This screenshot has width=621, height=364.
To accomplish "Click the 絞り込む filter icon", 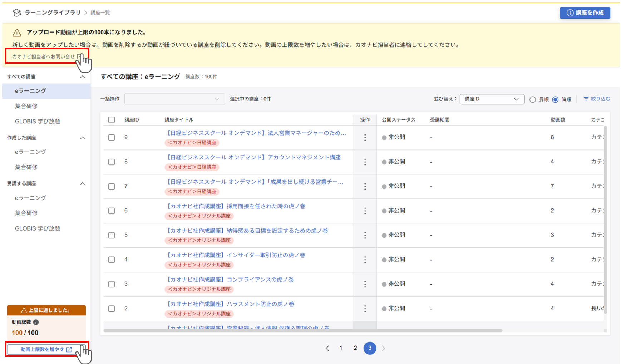I will [x=586, y=99].
